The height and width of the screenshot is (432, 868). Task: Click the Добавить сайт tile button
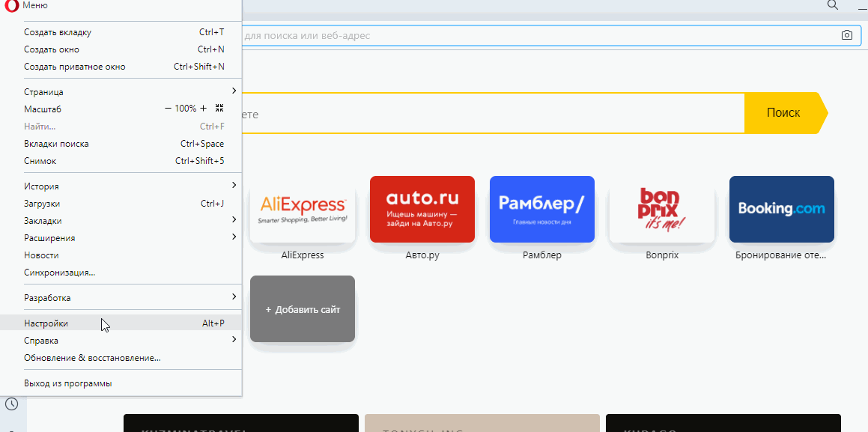(303, 309)
